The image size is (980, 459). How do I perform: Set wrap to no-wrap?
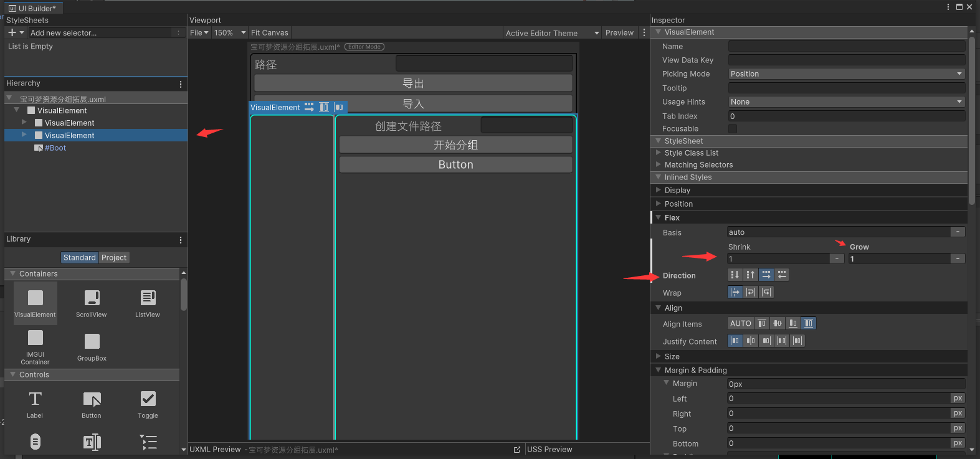click(x=735, y=292)
